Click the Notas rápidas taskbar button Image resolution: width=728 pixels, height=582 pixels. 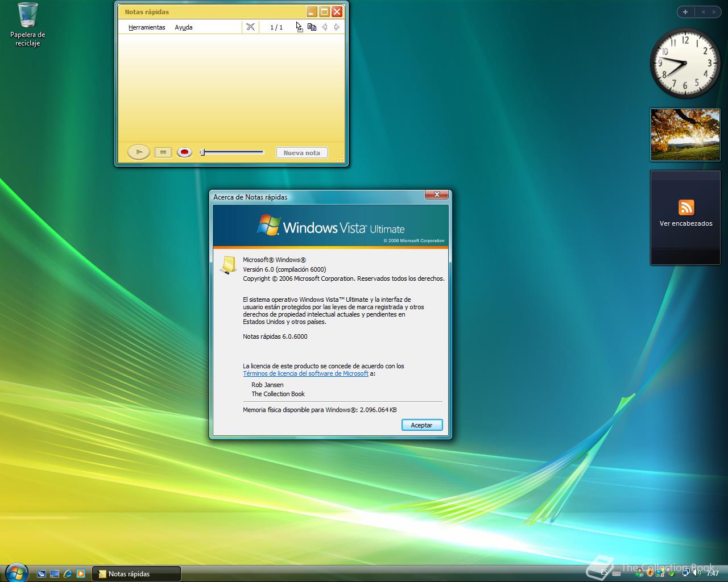136,573
